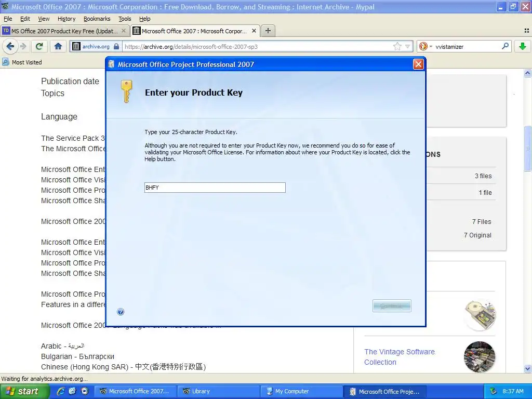Reload the page with the refresh icon

coord(39,46)
